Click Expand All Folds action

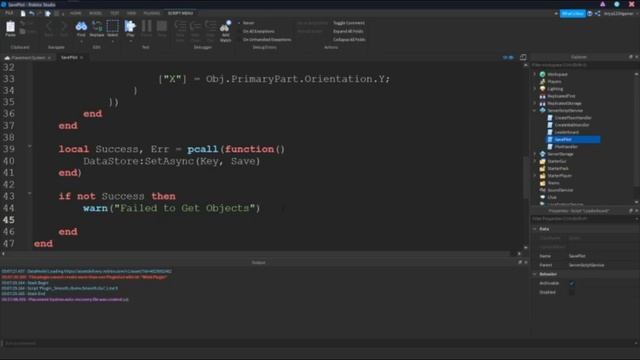coord(348,31)
